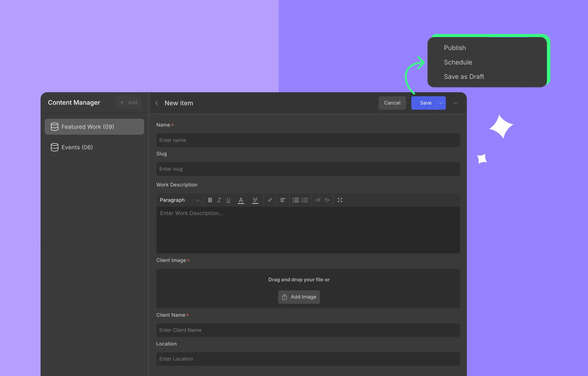
Task: Select the Featured Work (09) collection
Action: (94, 127)
